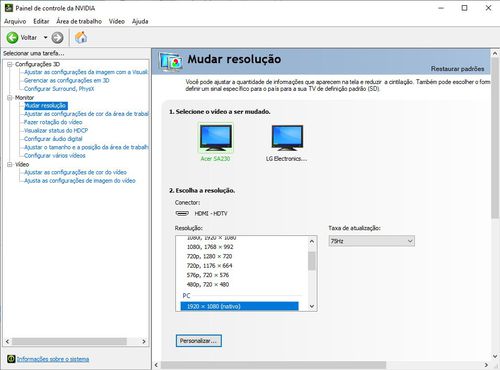Viewport: 500px width, 370px height.
Task: Open Configurar vários vídeos
Action: click(x=55, y=156)
